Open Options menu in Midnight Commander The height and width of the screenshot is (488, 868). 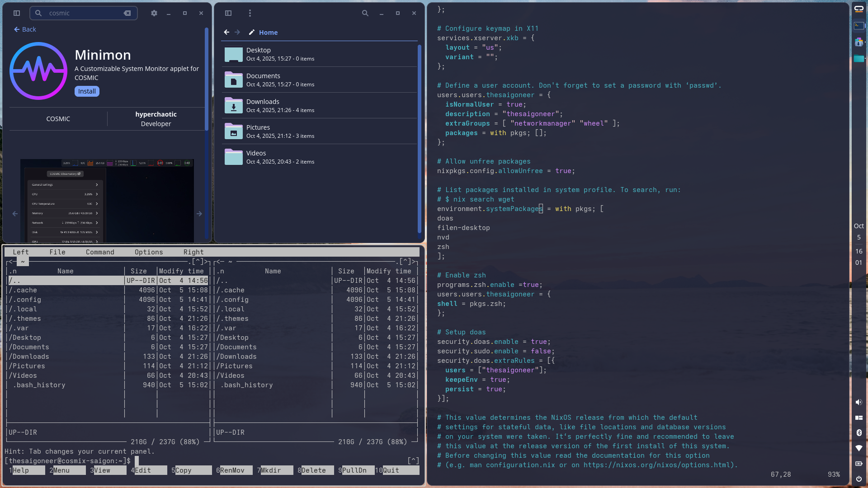coord(148,252)
